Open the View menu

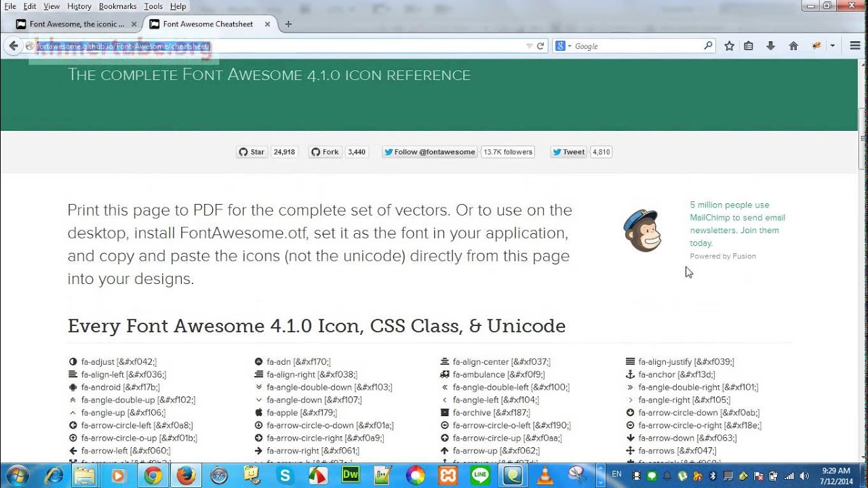tap(52, 6)
